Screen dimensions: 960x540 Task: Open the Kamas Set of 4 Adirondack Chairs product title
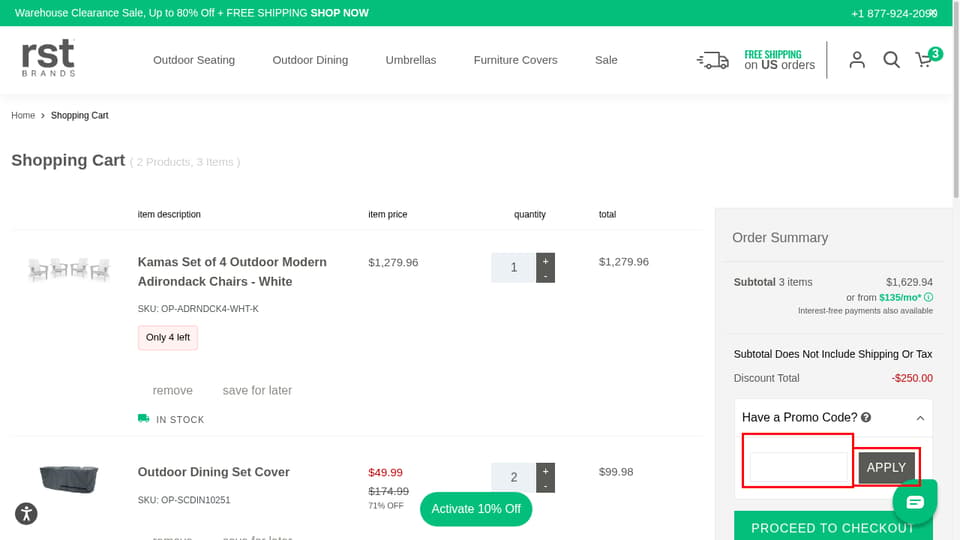point(232,272)
